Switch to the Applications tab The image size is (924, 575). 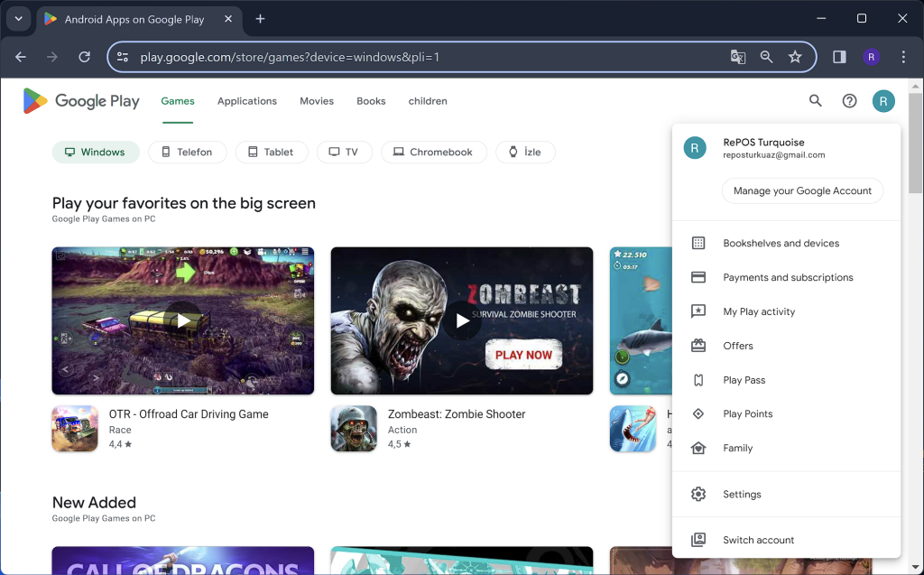[247, 101]
